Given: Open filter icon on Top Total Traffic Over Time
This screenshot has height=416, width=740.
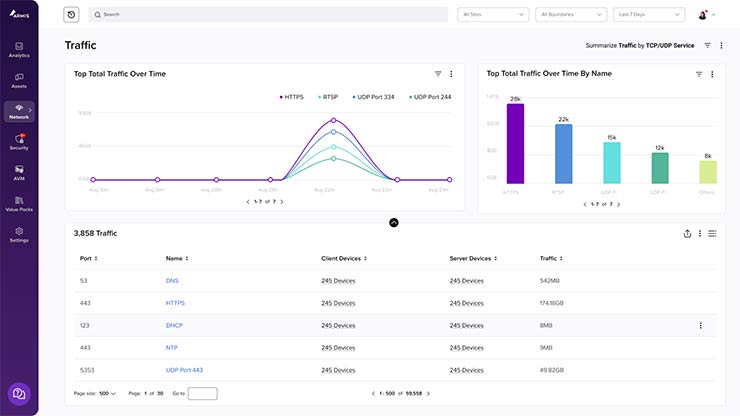Looking at the screenshot, I should (438, 74).
